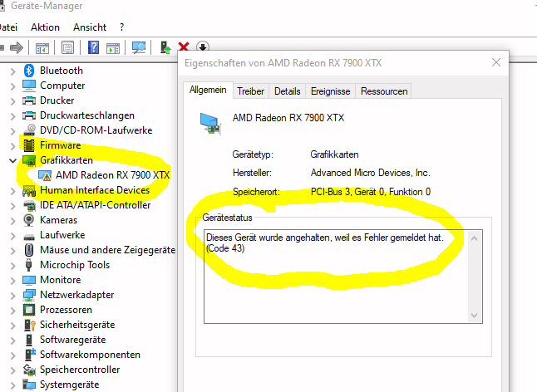Click the Drucker printer icon
The image size is (537, 392).
29,100
